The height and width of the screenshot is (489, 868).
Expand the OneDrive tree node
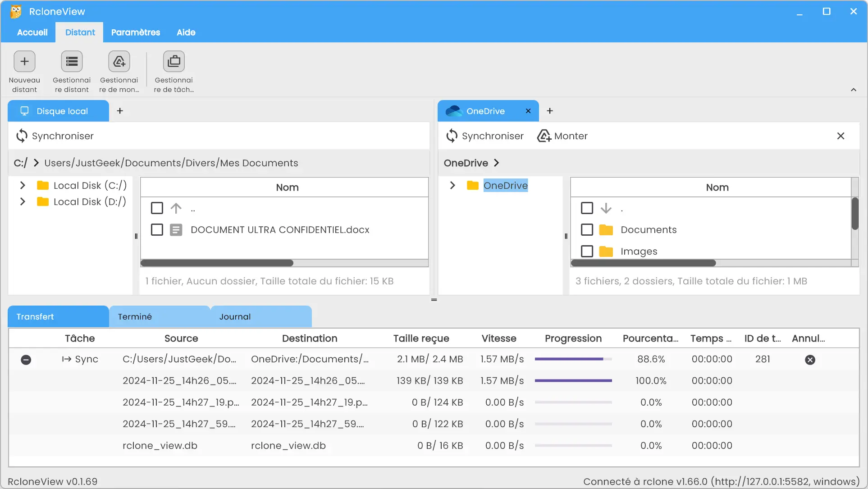point(452,185)
